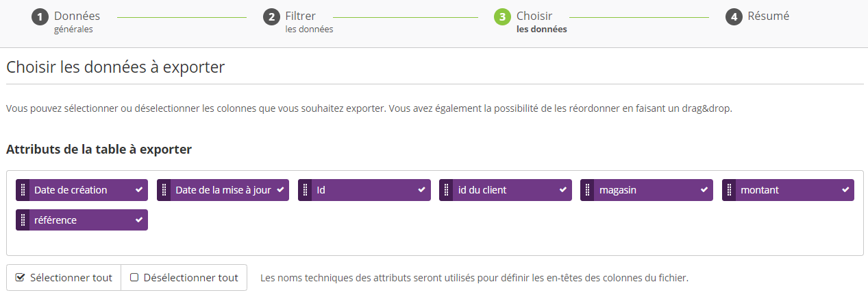Click step 4 circle icon for Résumé
The height and width of the screenshot is (306, 868).
click(734, 17)
